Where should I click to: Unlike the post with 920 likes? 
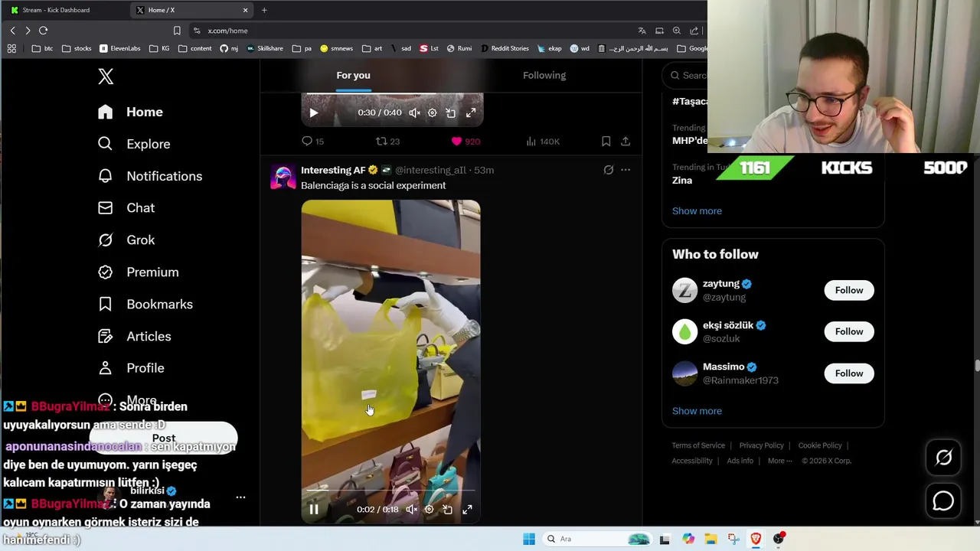click(x=465, y=142)
